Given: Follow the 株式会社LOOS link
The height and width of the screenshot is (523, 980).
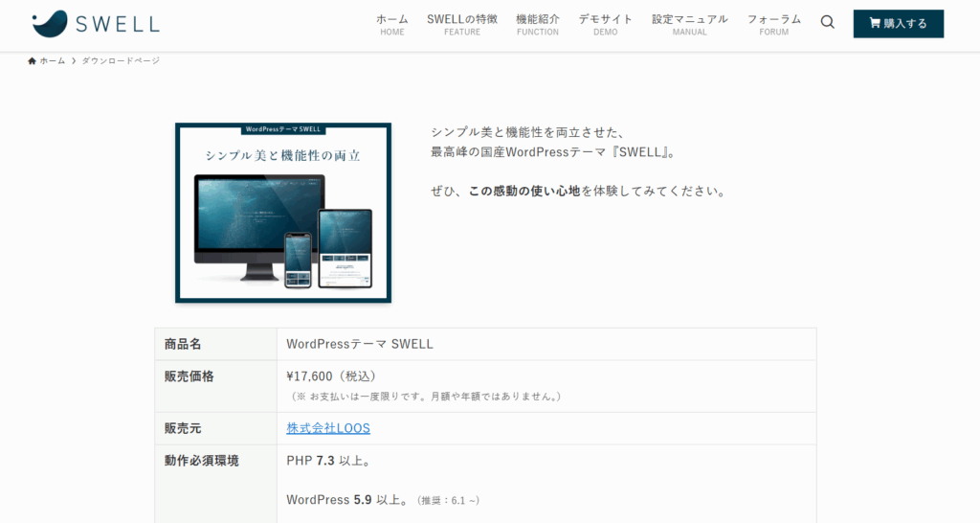Looking at the screenshot, I should (x=328, y=428).
